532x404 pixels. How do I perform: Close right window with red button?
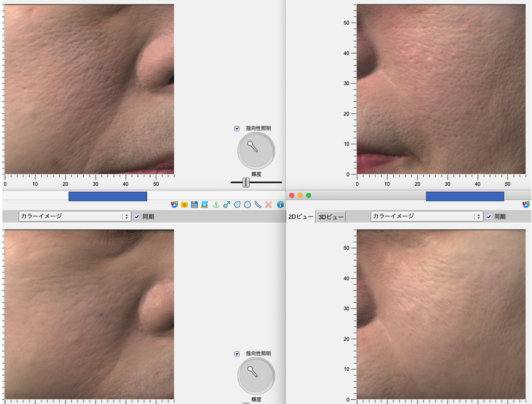tap(292, 196)
